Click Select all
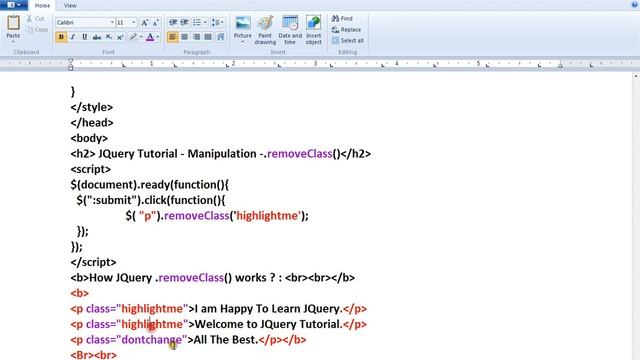 [348, 40]
